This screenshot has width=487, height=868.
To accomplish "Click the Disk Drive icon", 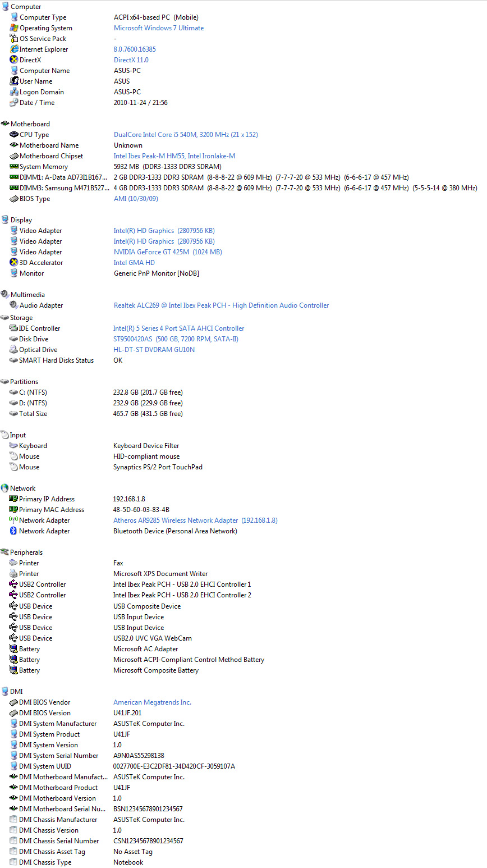I will click(x=14, y=339).
